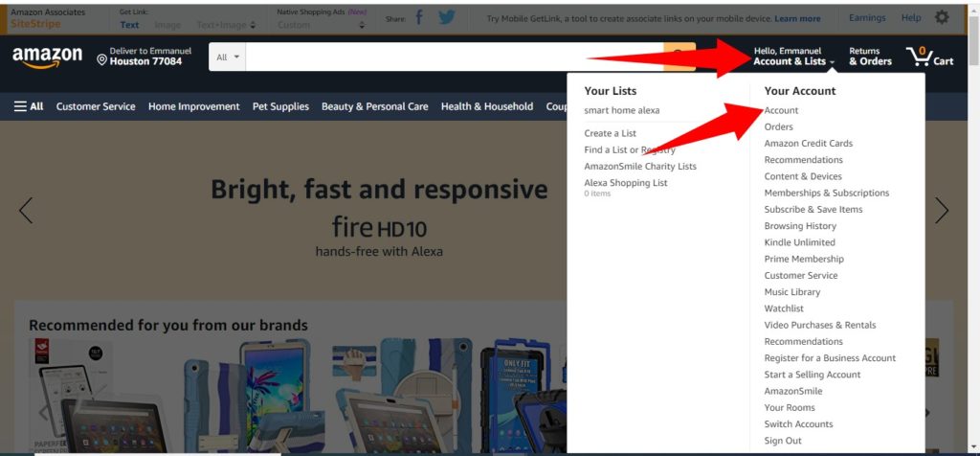Open Pet Supplies in nav bar
Screen dimensions: 980x456
280,106
